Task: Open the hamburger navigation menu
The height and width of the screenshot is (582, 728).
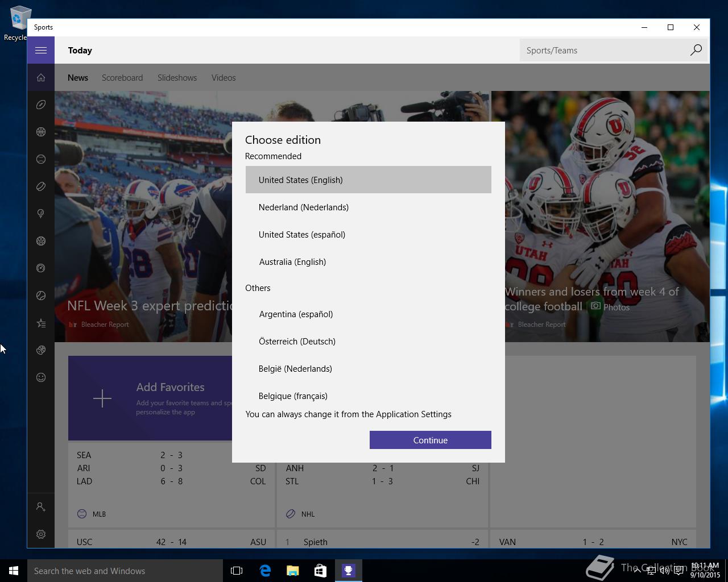Action: click(41, 50)
